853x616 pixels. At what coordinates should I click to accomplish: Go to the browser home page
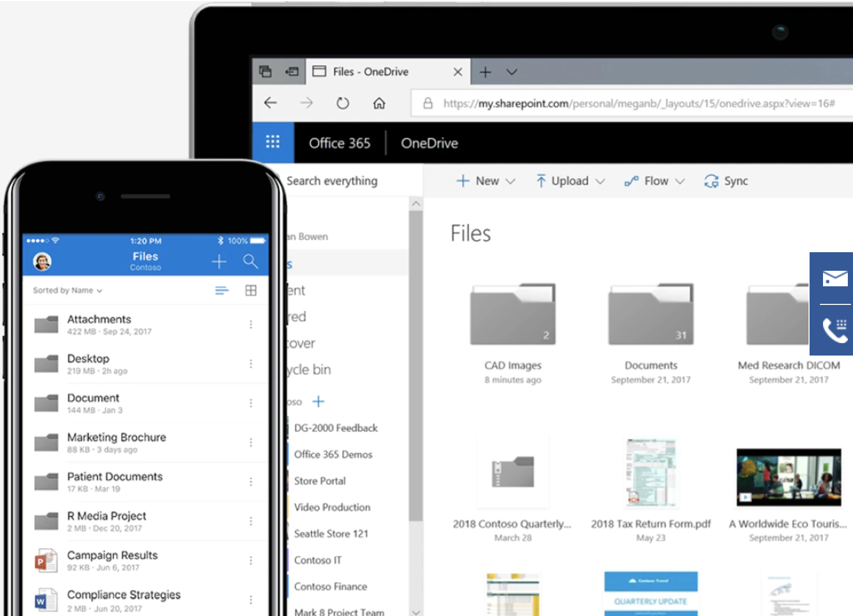pyautogui.click(x=379, y=103)
